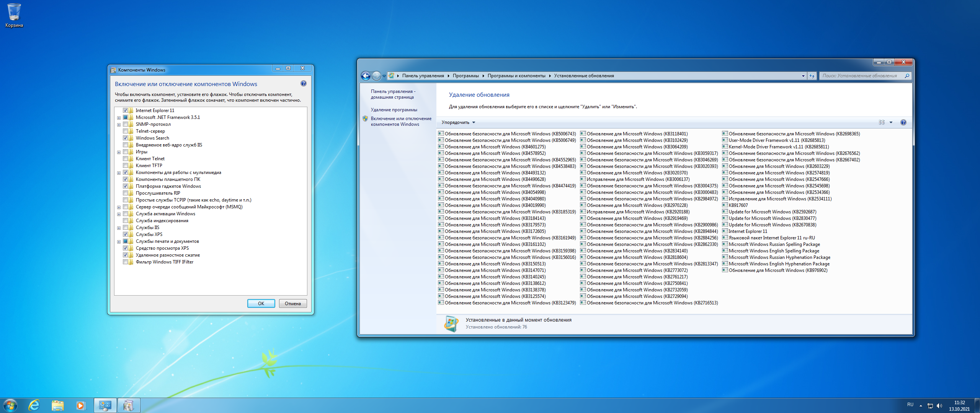Open Панель управления домашняя страница link
This screenshot has height=413, width=980.
coord(393,94)
